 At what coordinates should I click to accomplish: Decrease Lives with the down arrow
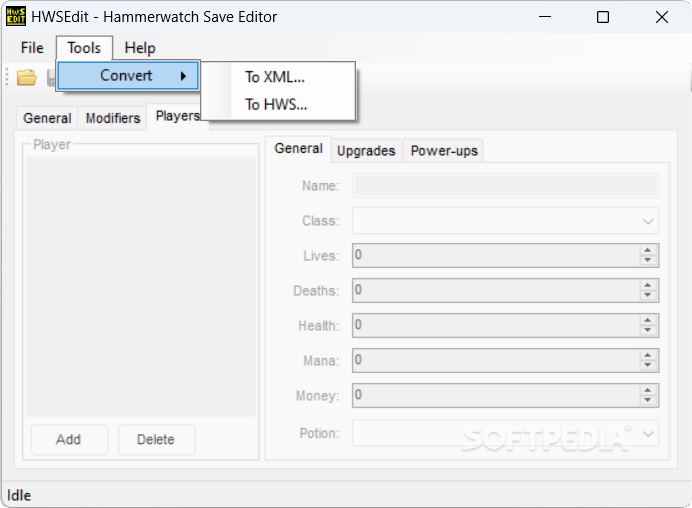647,260
